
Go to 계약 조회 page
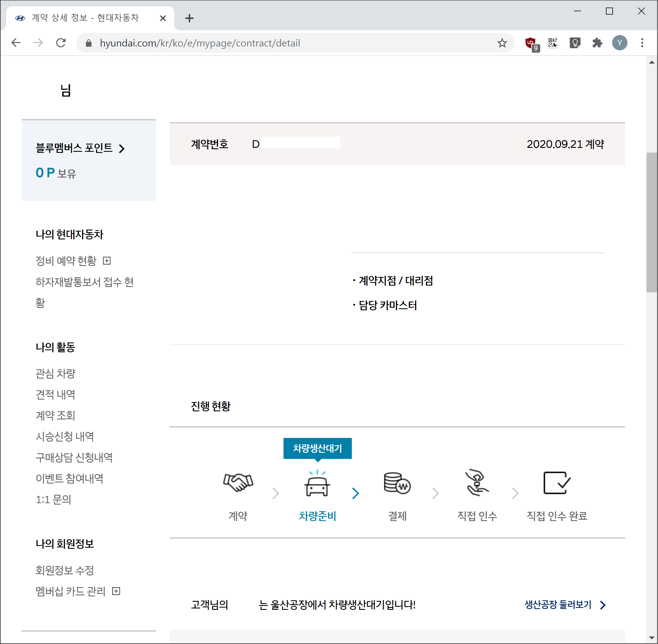click(55, 415)
